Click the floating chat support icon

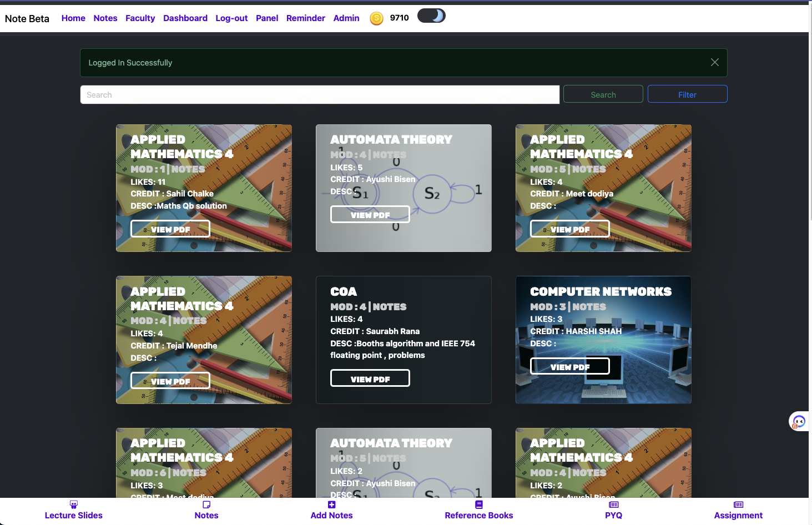click(799, 422)
